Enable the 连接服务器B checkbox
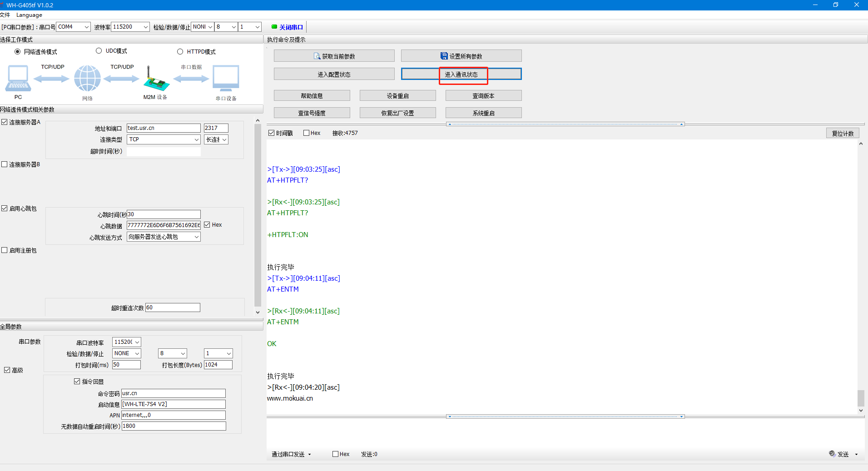Image resolution: width=868 pixels, height=471 pixels. pyautogui.click(x=5, y=164)
